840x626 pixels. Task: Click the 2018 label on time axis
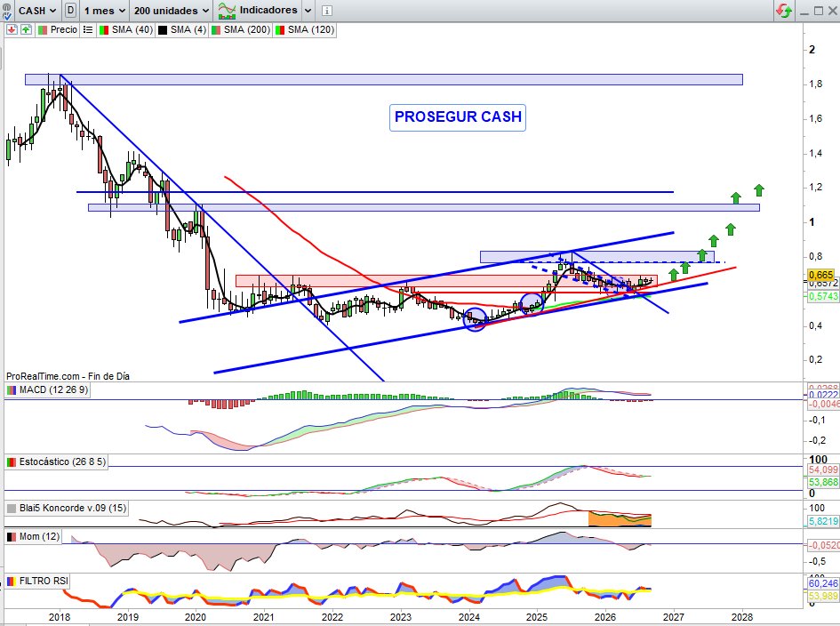(x=60, y=617)
